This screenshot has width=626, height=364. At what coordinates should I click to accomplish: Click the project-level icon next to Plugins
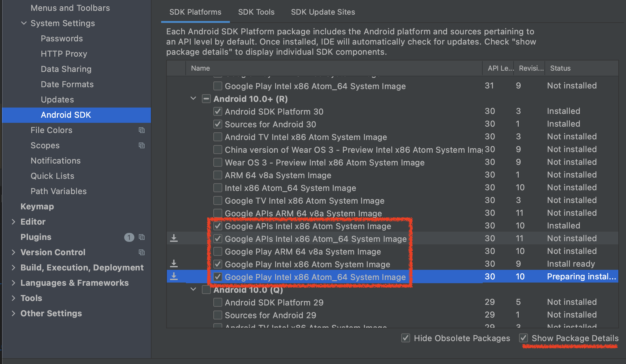(142, 237)
